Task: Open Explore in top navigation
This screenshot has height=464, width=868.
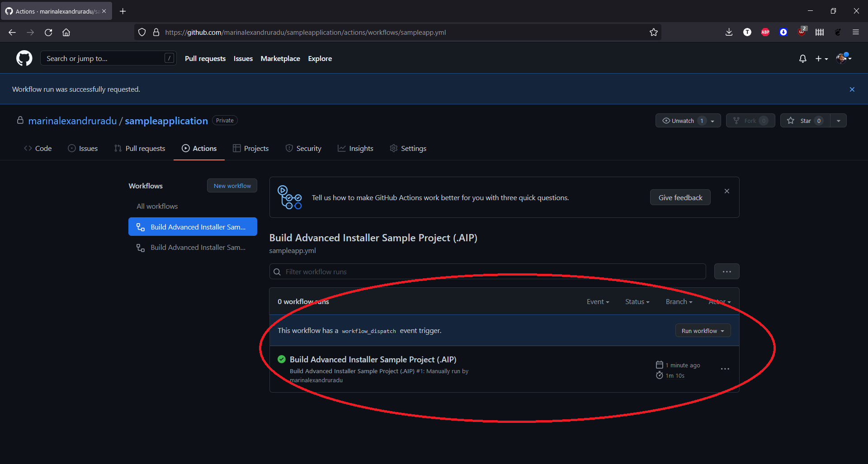Action: pyautogui.click(x=320, y=59)
